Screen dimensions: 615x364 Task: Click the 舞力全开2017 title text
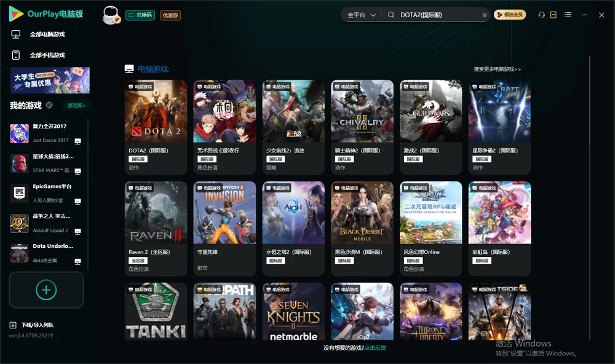point(49,126)
